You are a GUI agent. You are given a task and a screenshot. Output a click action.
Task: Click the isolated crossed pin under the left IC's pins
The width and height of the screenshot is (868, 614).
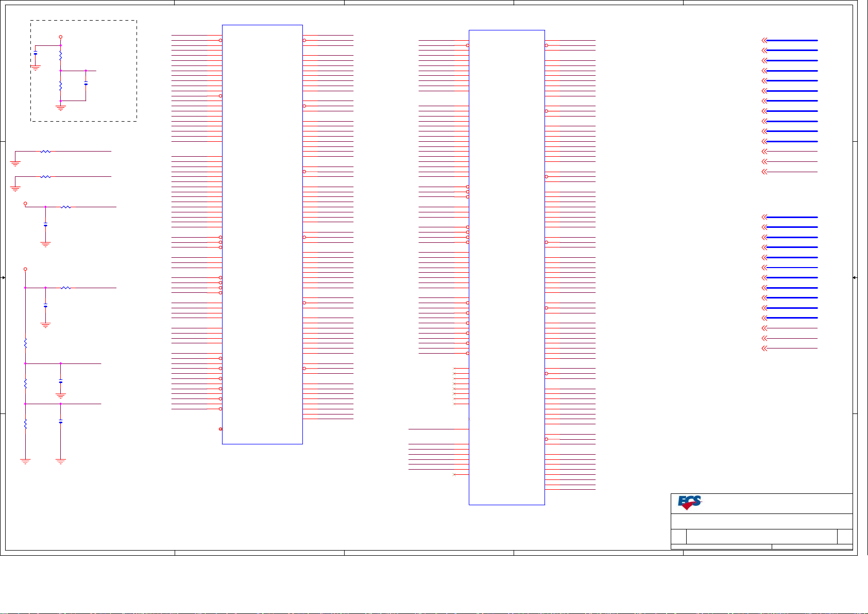point(221,429)
